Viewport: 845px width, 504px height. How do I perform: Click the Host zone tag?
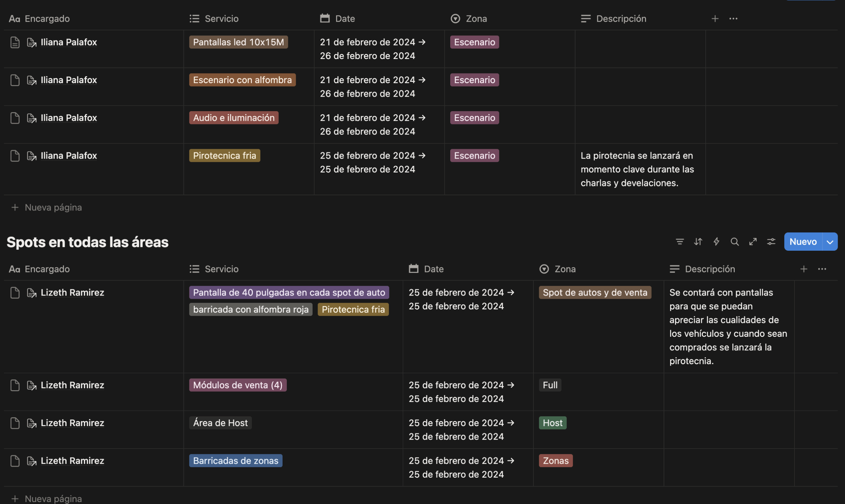pos(553,423)
